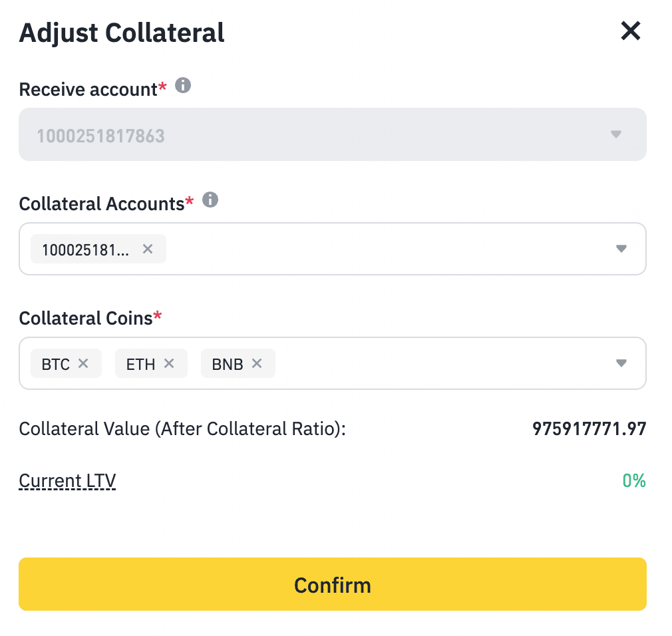Close the Adjust Collateral dialog
The height and width of the screenshot is (636, 672).
[x=630, y=31]
